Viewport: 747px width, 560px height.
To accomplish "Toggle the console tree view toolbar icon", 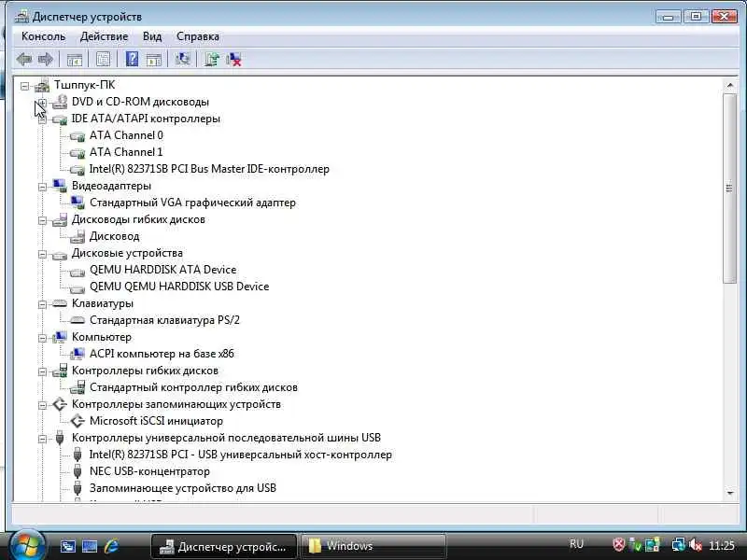I will pos(75,60).
